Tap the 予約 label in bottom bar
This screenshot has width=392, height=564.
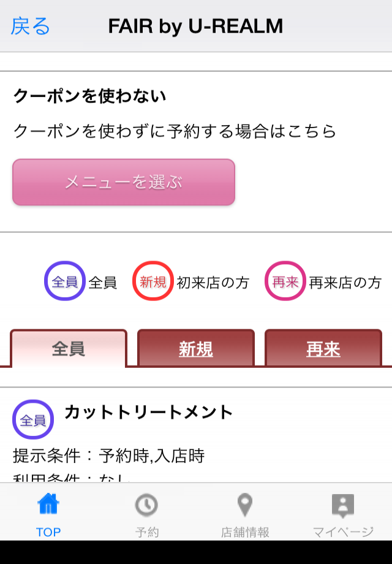click(x=147, y=532)
